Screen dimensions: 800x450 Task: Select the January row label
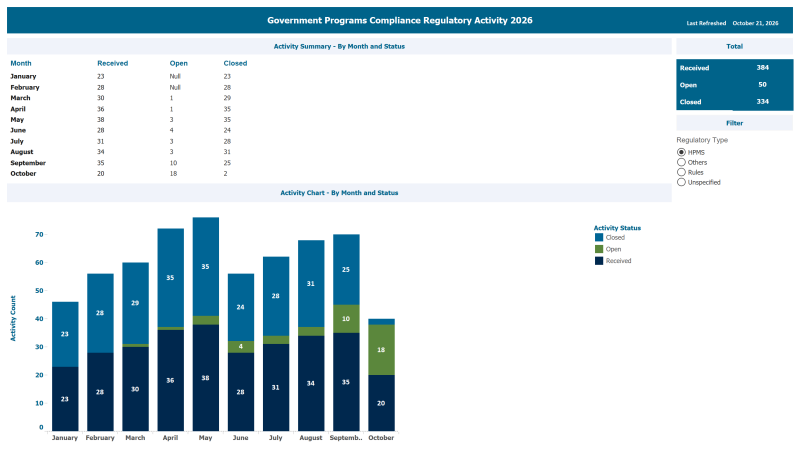pos(23,76)
